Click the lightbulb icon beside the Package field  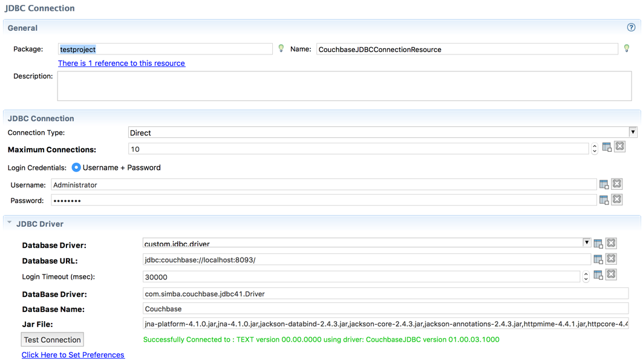pos(281,48)
